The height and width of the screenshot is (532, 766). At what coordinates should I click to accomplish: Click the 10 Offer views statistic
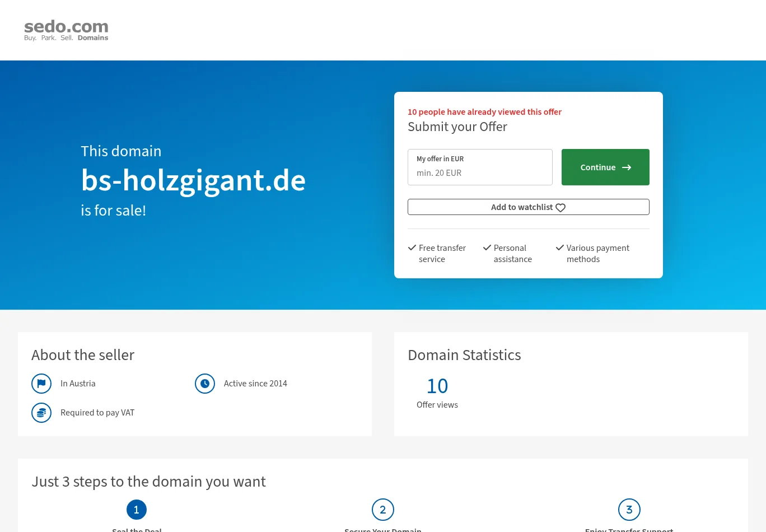click(437, 393)
